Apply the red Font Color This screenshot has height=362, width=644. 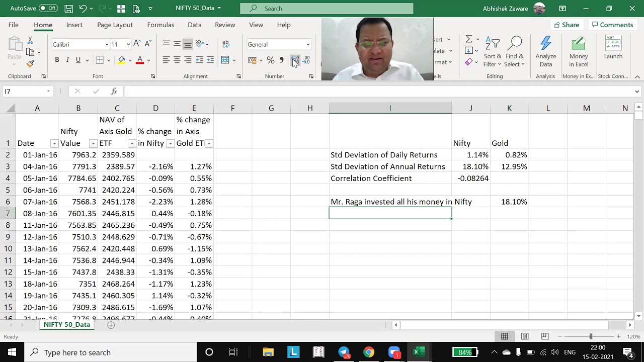(x=140, y=60)
